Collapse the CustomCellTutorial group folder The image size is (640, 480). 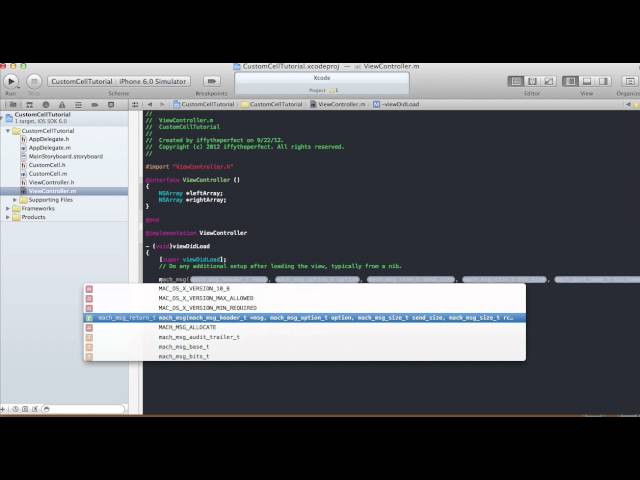point(8,131)
